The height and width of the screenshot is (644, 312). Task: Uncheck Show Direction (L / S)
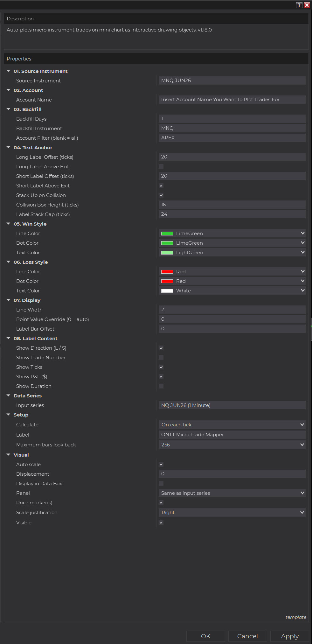click(161, 348)
